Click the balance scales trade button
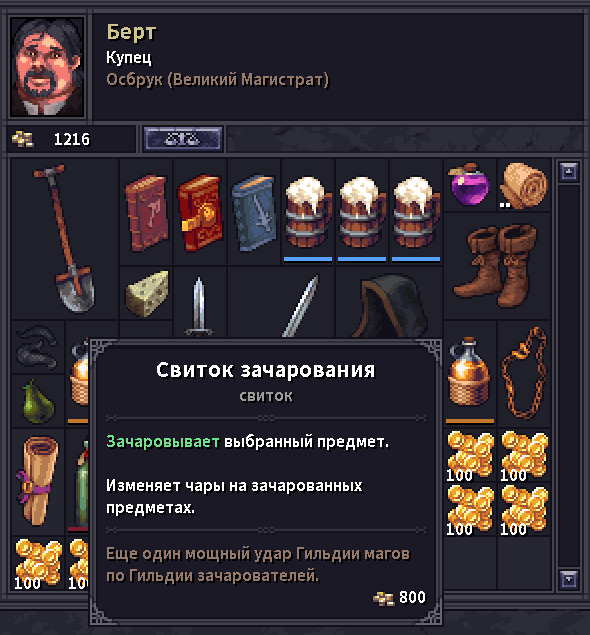This screenshot has height=635, width=590. pyautogui.click(x=183, y=139)
